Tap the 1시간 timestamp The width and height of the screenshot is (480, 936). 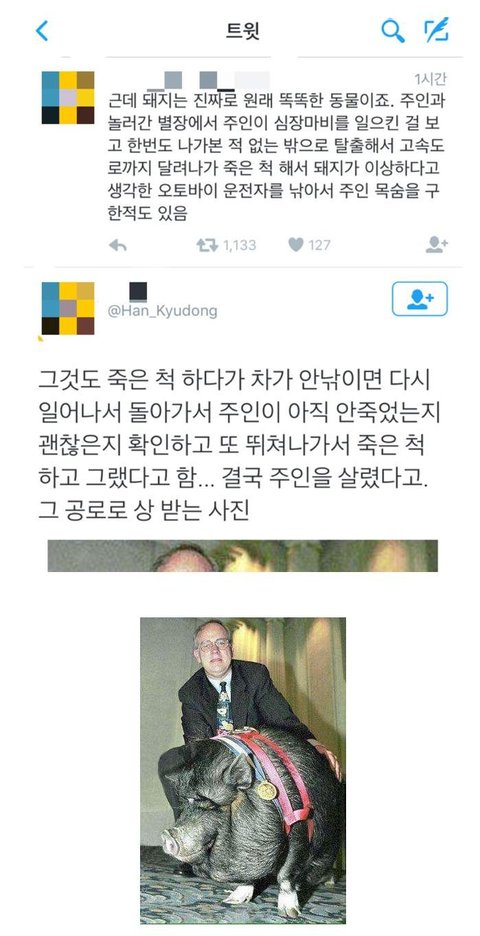[x=430, y=78]
